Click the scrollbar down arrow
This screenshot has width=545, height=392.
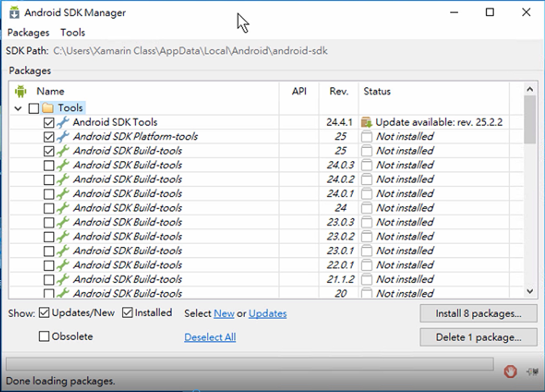pos(530,291)
